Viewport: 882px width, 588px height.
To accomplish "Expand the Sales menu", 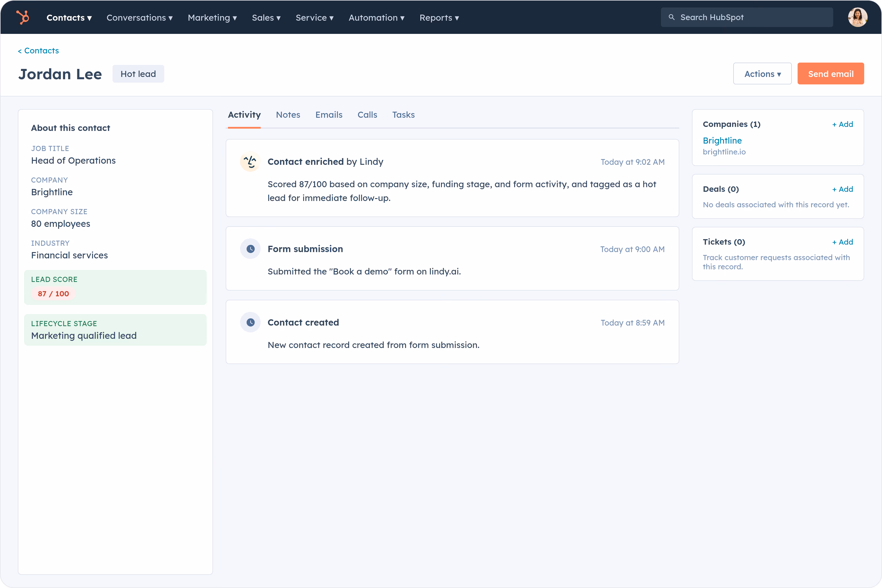I will 266,18.
